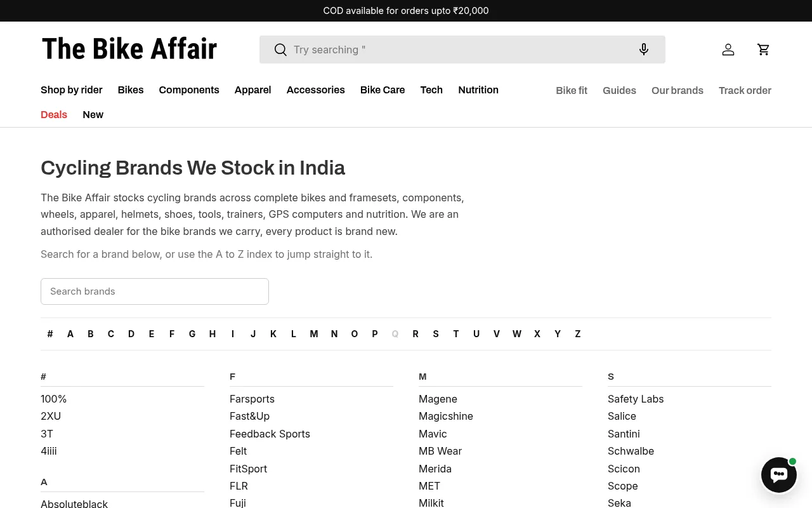The width and height of the screenshot is (812, 508).
Task: Open the Our brands page
Action: (678, 91)
